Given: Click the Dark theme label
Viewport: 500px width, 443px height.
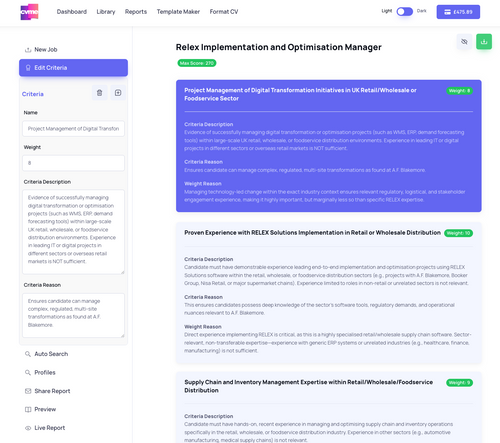Looking at the screenshot, I should point(421,11).
